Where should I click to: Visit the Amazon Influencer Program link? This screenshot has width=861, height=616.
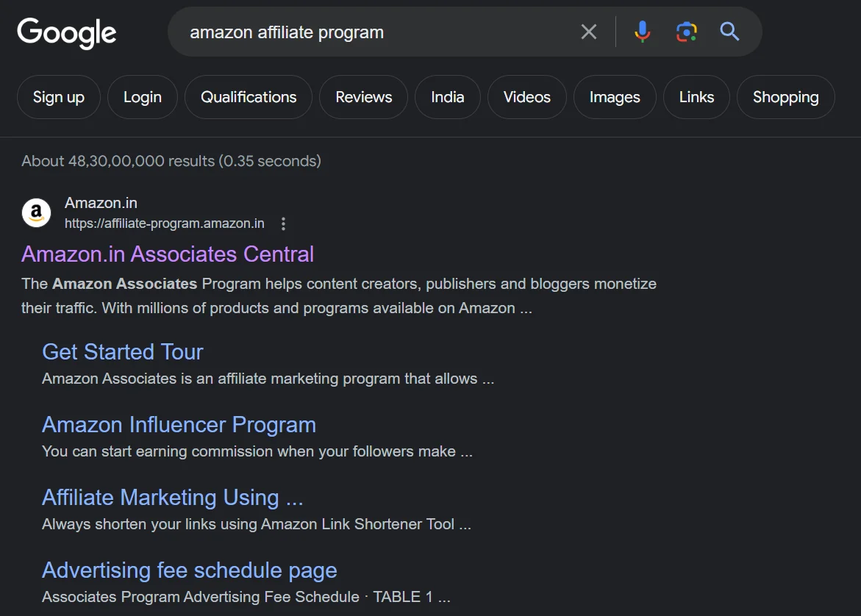click(x=179, y=425)
